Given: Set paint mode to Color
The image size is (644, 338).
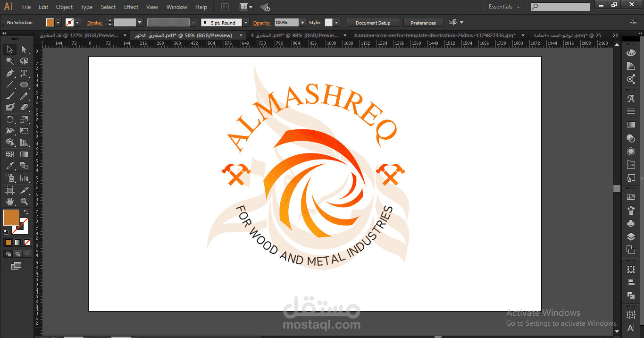Looking at the screenshot, I should click(8, 242).
